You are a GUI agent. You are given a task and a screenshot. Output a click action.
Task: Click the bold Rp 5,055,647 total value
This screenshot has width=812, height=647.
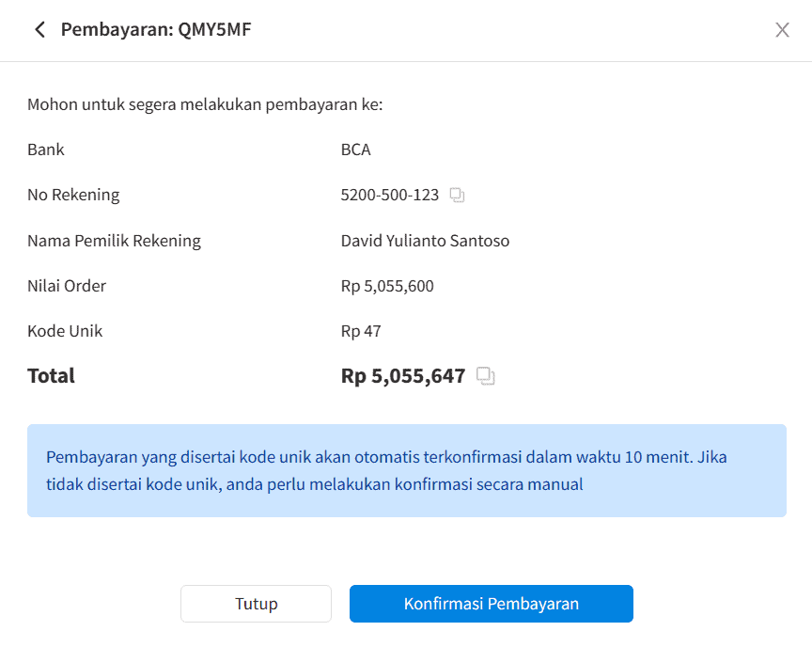pos(403,376)
